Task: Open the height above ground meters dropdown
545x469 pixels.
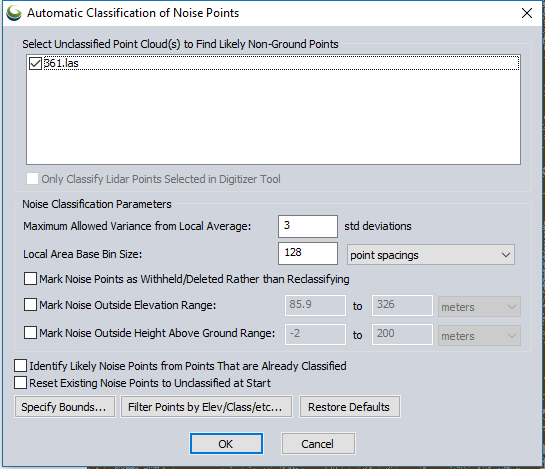Action: (x=479, y=335)
